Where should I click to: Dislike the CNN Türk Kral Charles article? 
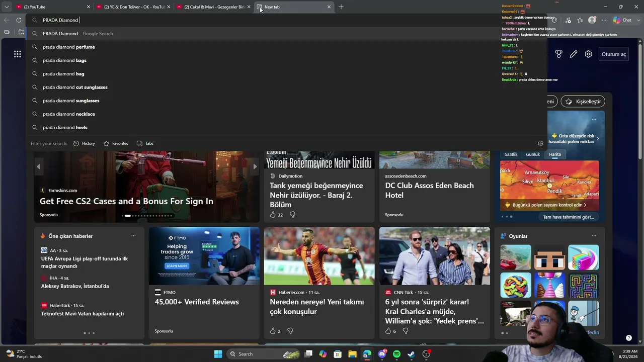405,331
